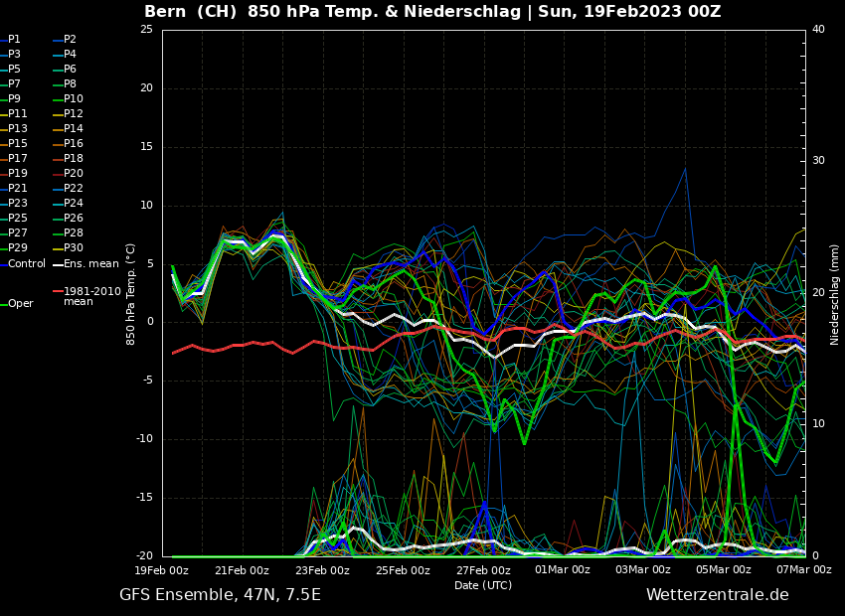Click the P1 legend entry
Viewport: 845px width, 616px height.
tap(10, 40)
